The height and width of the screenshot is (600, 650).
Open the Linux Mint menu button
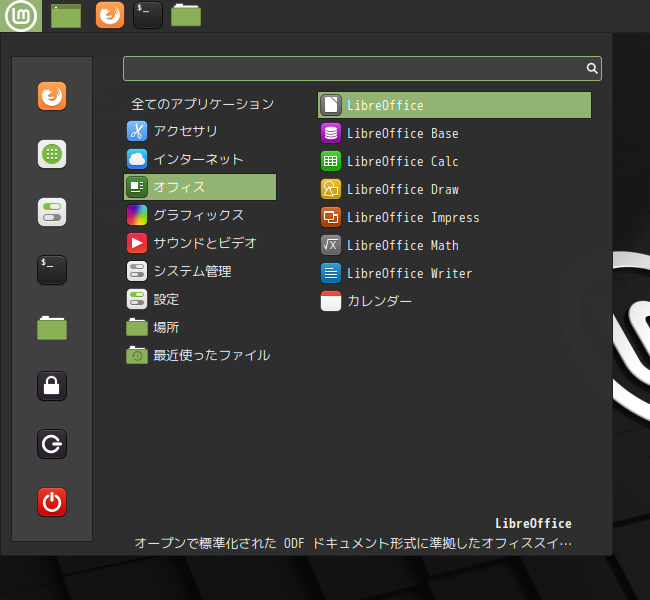tap(21, 16)
